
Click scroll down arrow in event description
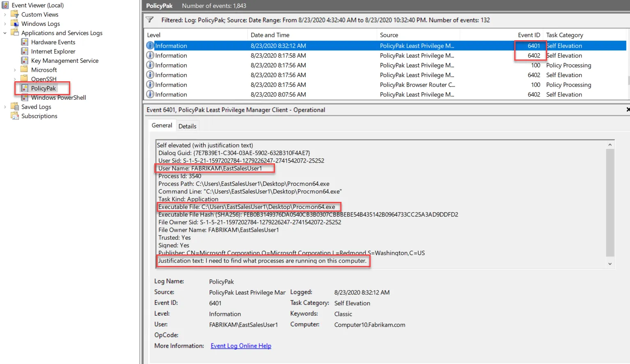610,264
